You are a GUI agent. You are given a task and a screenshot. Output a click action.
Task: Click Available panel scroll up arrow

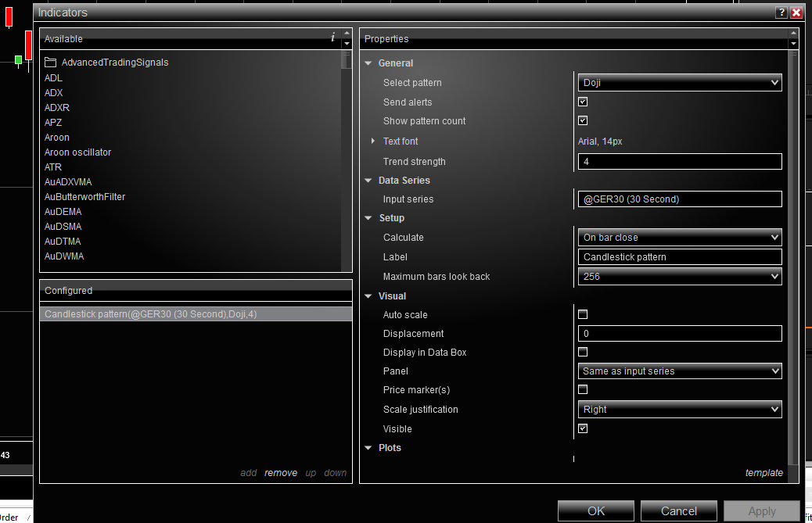coord(347,33)
